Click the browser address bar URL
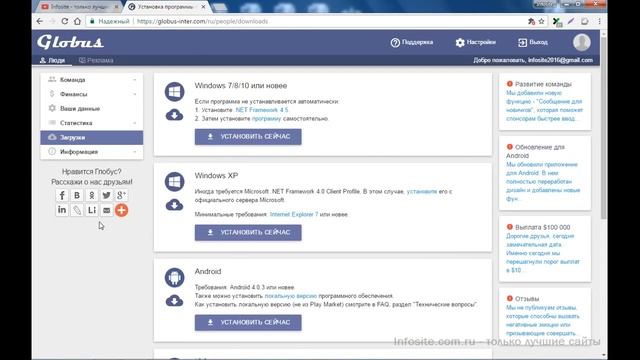 click(x=202, y=21)
